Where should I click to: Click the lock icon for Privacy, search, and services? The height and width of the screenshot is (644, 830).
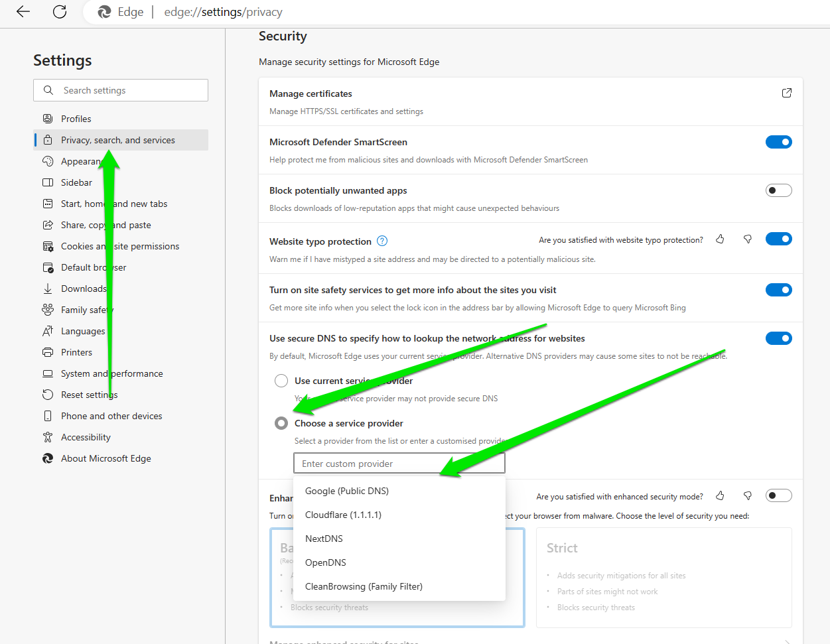pos(48,140)
